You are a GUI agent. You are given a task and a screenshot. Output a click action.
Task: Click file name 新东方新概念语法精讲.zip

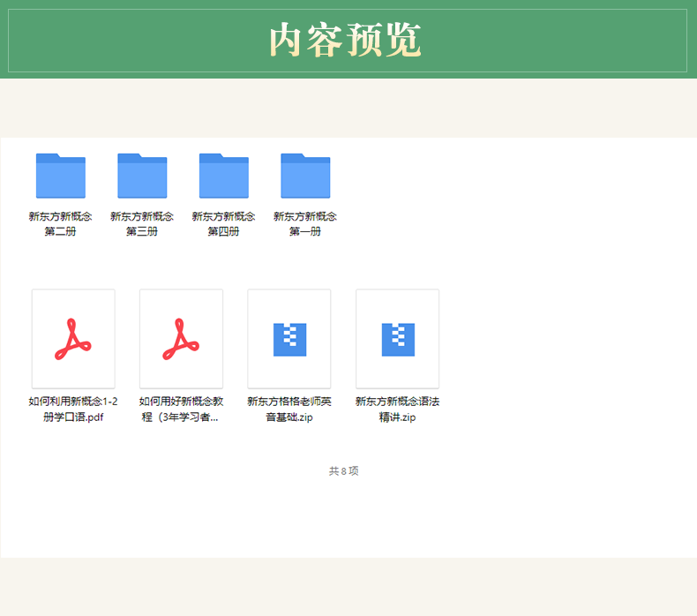tap(397, 409)
